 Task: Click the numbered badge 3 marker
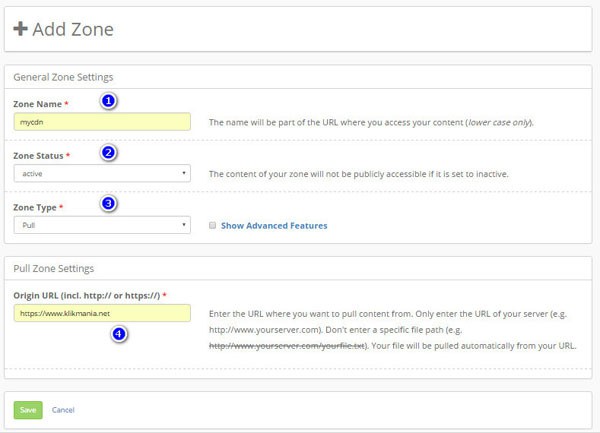pos(109,204)
